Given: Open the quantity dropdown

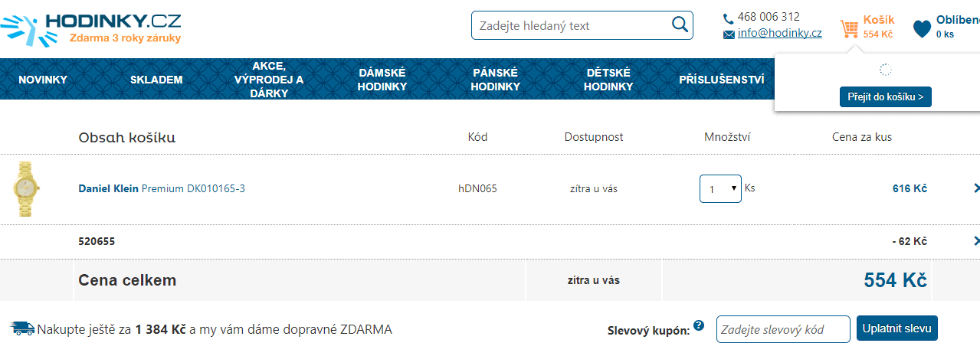Looking at the screenshot, I should tap(720, 188).
